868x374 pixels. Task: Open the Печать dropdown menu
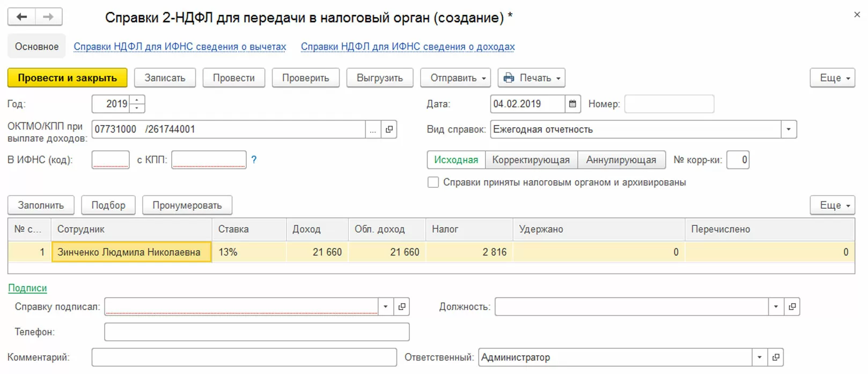point(531,78)
